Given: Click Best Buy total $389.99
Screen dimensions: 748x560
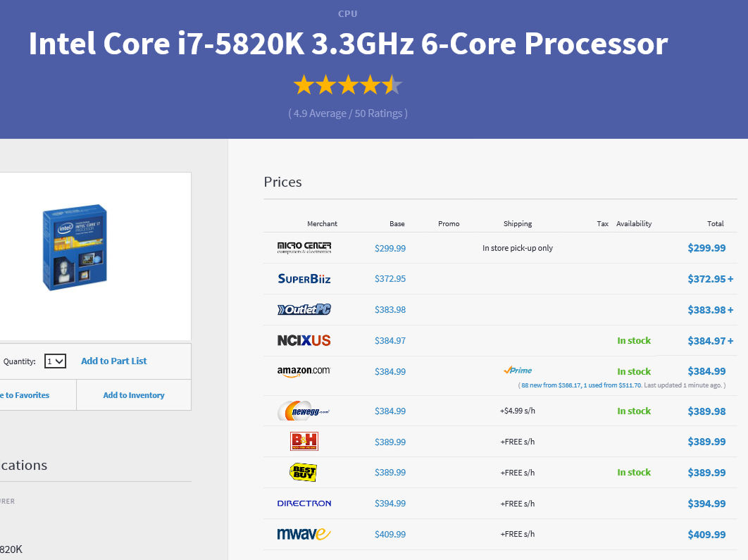Looking at the screenshot, I should pyautogui.click(x=706, y=473).
